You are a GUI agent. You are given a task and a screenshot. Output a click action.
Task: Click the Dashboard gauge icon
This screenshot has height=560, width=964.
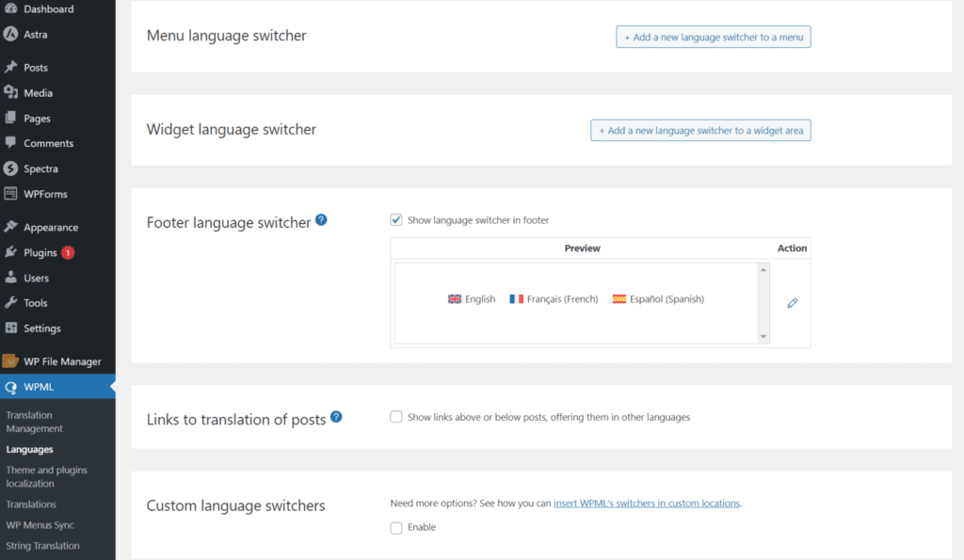click(x=10, y=8)
